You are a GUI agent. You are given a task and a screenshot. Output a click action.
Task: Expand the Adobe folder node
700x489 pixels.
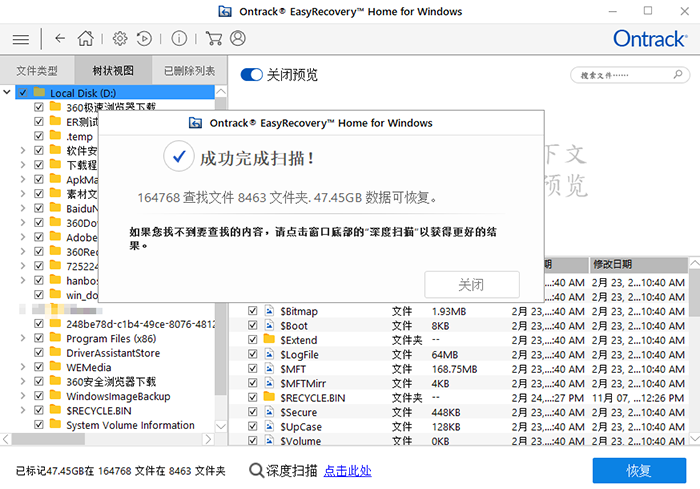[x=23, y=237]
